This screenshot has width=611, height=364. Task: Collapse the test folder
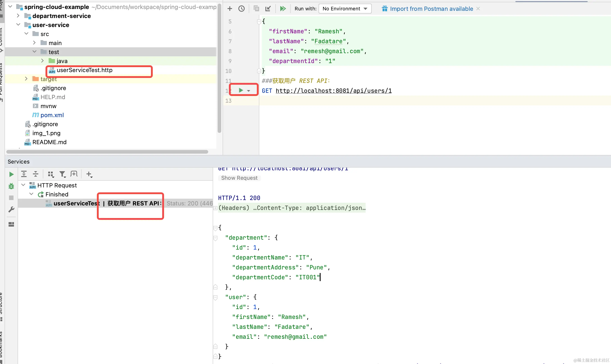pos(34,52)
